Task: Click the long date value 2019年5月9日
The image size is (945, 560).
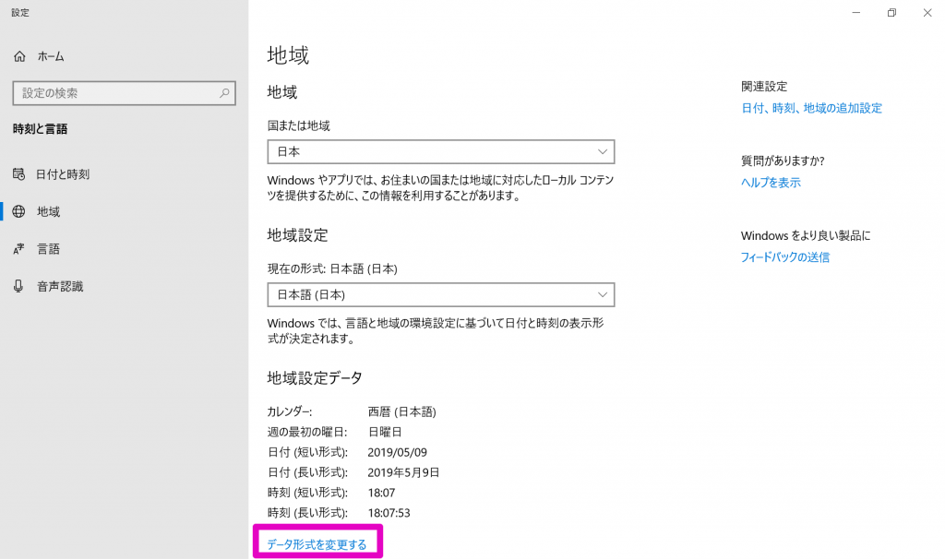Action: pyautogui.click(x=403, y=472)
